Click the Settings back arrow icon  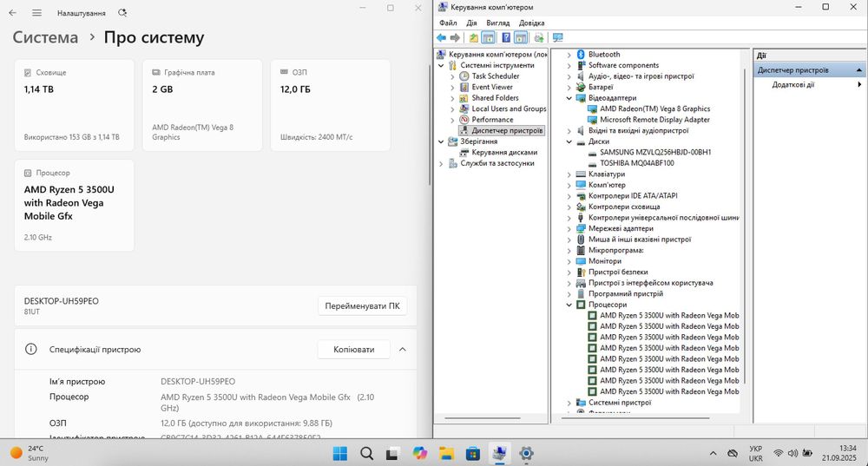(x=12, y=13)
